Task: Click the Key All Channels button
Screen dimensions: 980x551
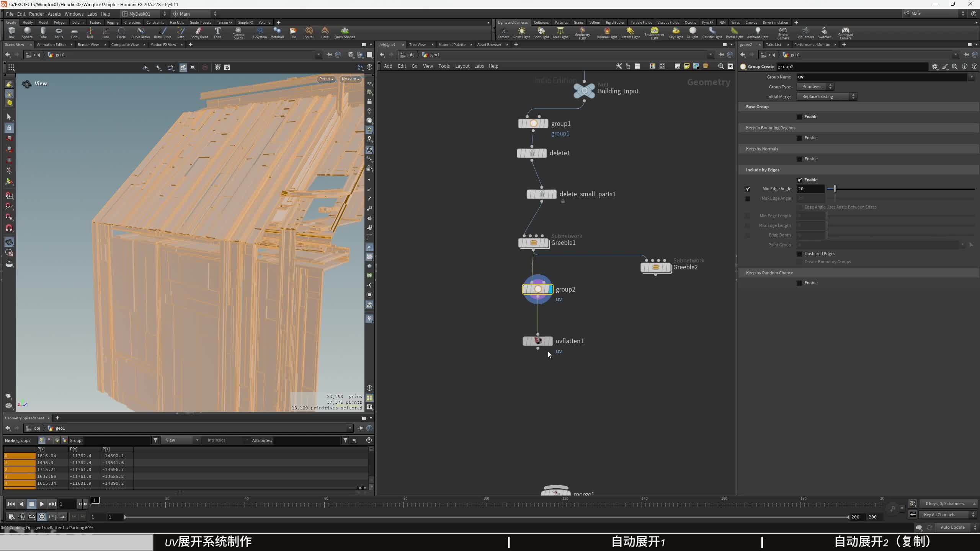Action: pyautogui.click(x=939, y=515)
